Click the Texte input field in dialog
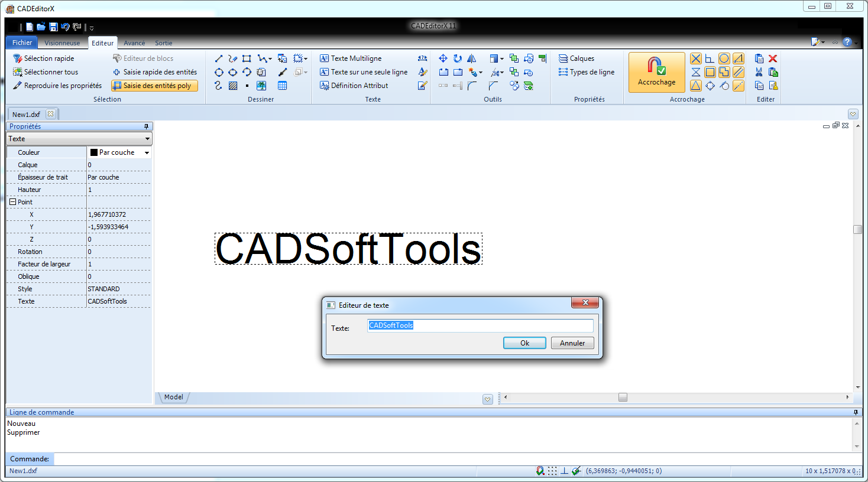The width and height of the screenshot is (868, 482). pyautogui.click(x=480, y=325)
